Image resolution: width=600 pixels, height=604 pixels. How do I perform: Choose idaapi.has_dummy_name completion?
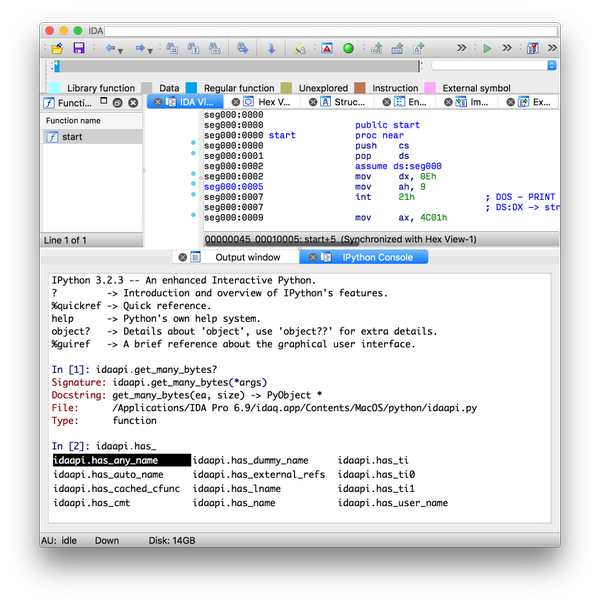coord(251,460)
